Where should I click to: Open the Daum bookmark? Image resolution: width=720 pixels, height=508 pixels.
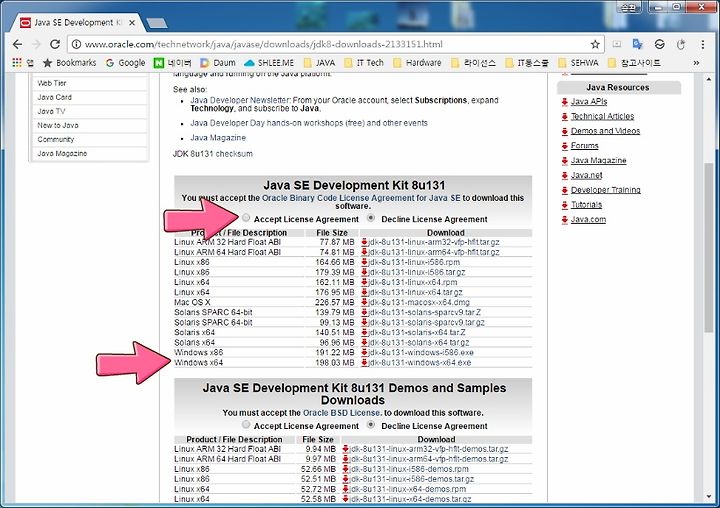pos(218,63)
